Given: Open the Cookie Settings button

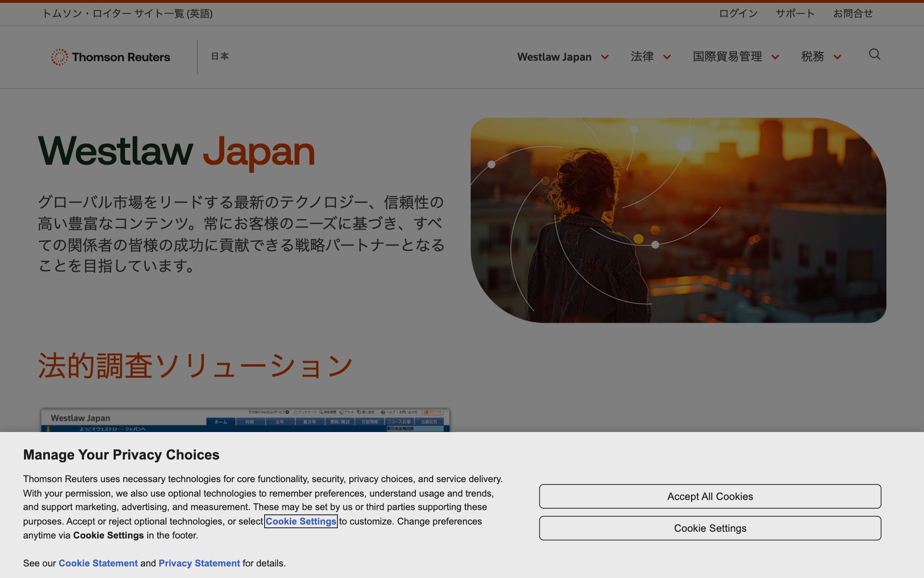Looking at the screenshot, I should [710, 528].
